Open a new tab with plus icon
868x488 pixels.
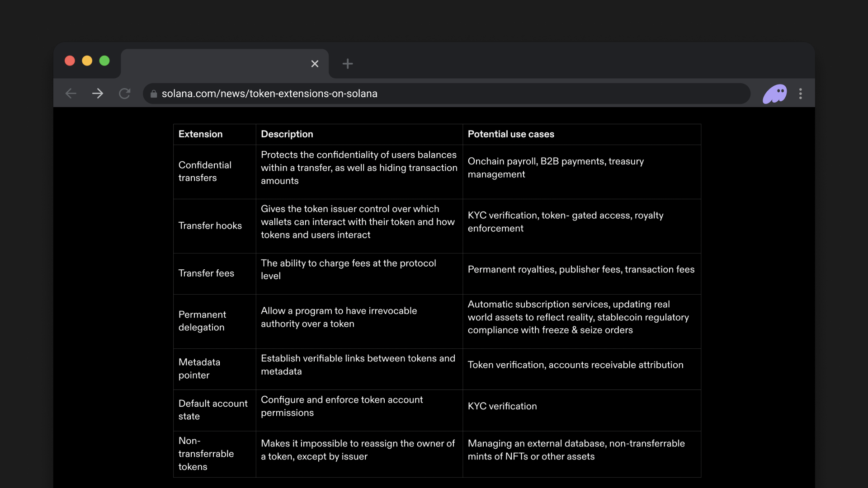pyautogui.click(x=347, y=64)
